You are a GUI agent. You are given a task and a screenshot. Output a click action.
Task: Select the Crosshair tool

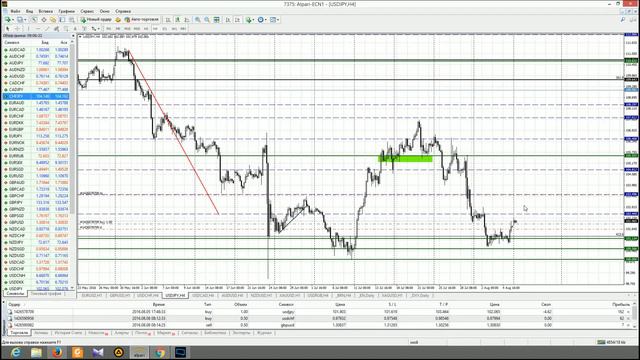17,29
